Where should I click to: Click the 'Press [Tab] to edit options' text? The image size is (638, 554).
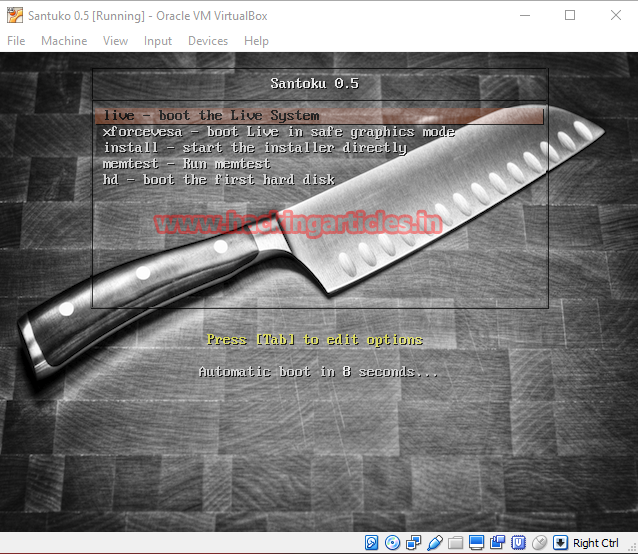pyautogui.click(x=315, y=340)
